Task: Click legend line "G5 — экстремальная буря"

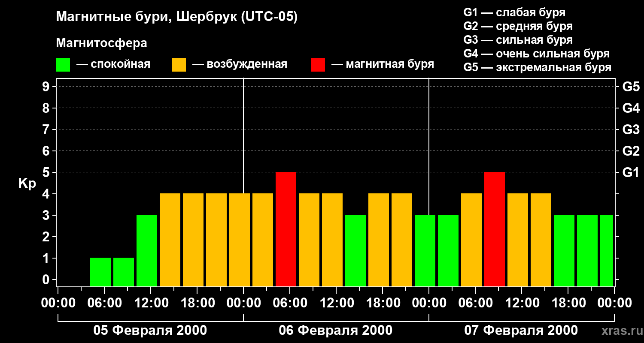Action: click(x=538, y=67)
